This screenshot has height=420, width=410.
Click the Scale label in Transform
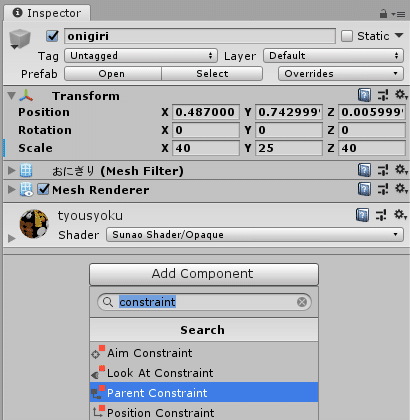coord(35,148)
